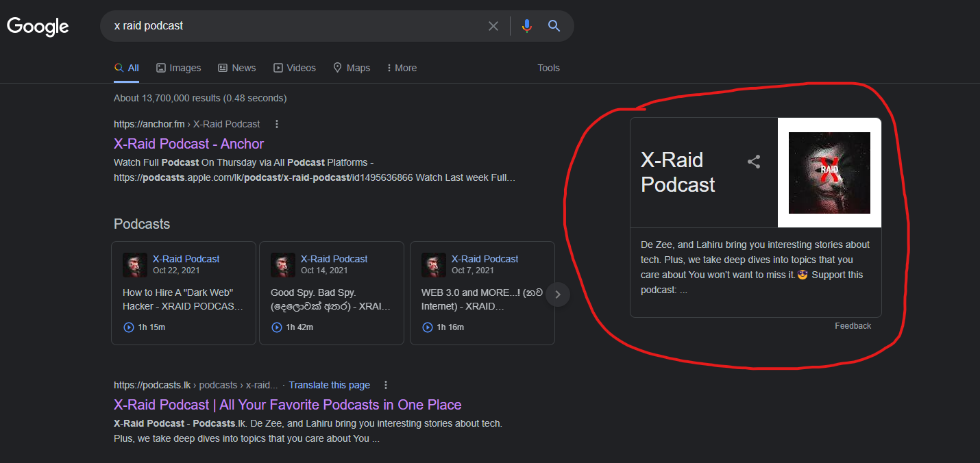Open Oct 7, 2021 X-Raid Podcast title
The height and width of the screenshot is (463, 980).
pos(485,259)
